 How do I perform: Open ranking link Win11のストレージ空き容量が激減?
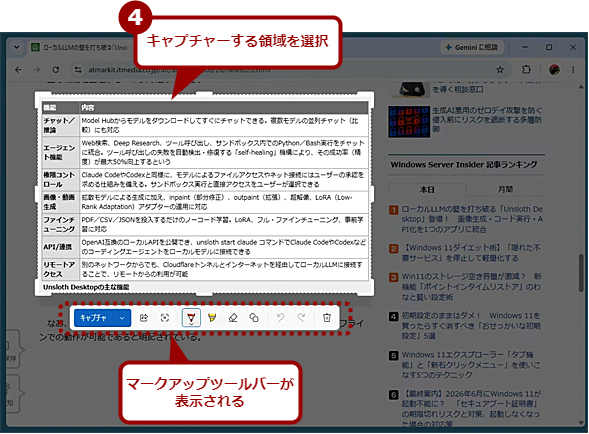[x=471, y=287]
